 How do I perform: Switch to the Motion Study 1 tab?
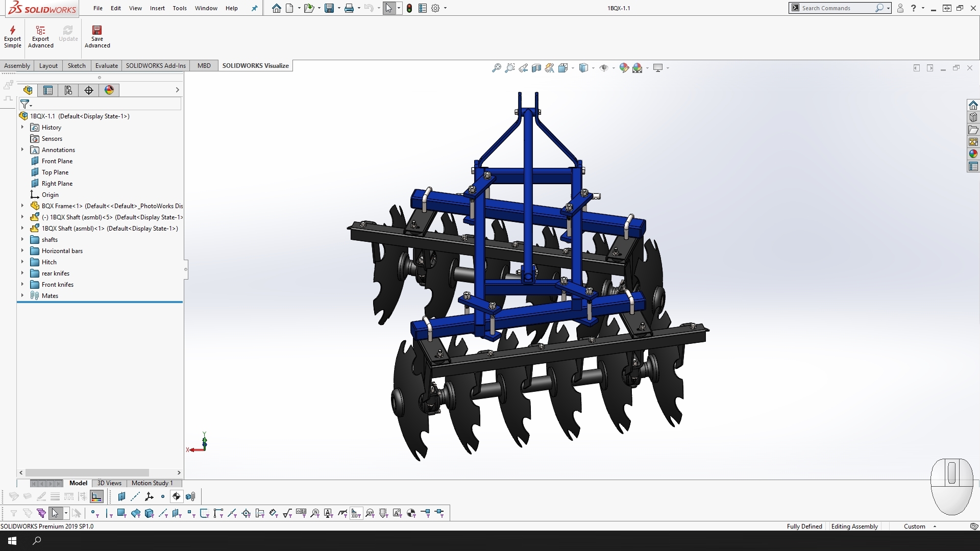(152, 483)
